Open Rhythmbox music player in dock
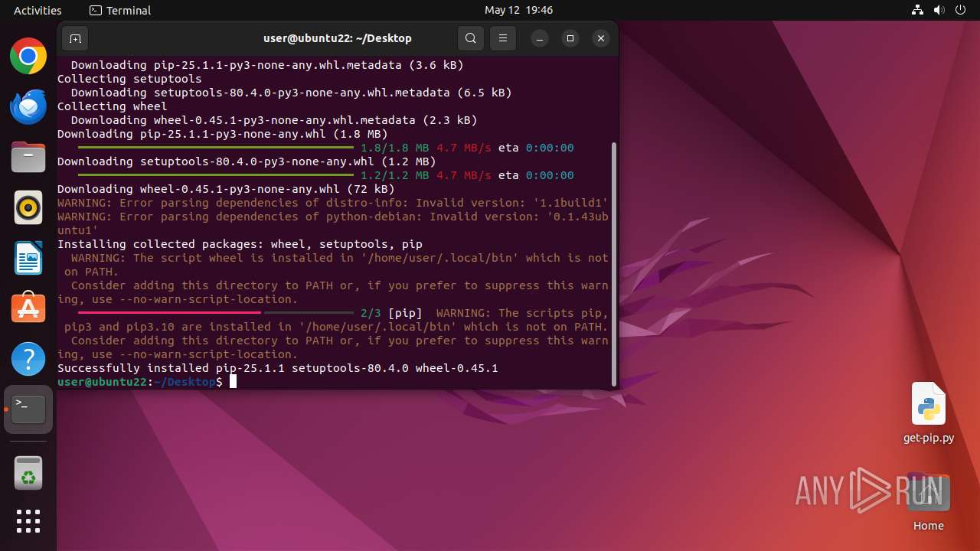 point(28,207)
